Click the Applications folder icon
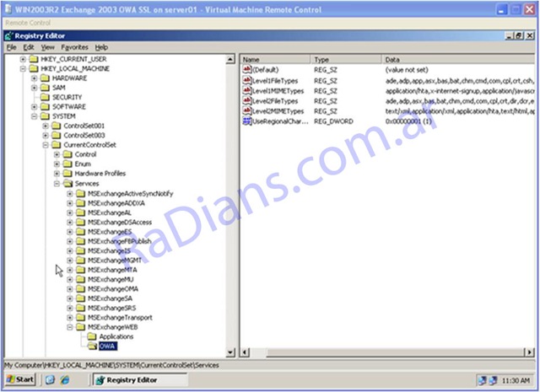The height and width of the screenshot is (392, 540). pos(92,336)
